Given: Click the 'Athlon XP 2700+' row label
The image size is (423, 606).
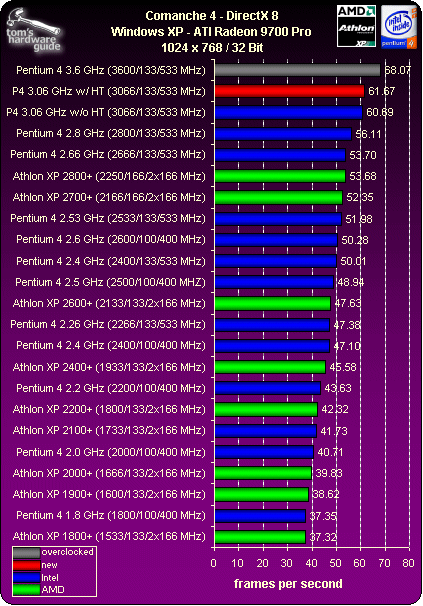Looking at the screenshot, I should coord(109,197).
